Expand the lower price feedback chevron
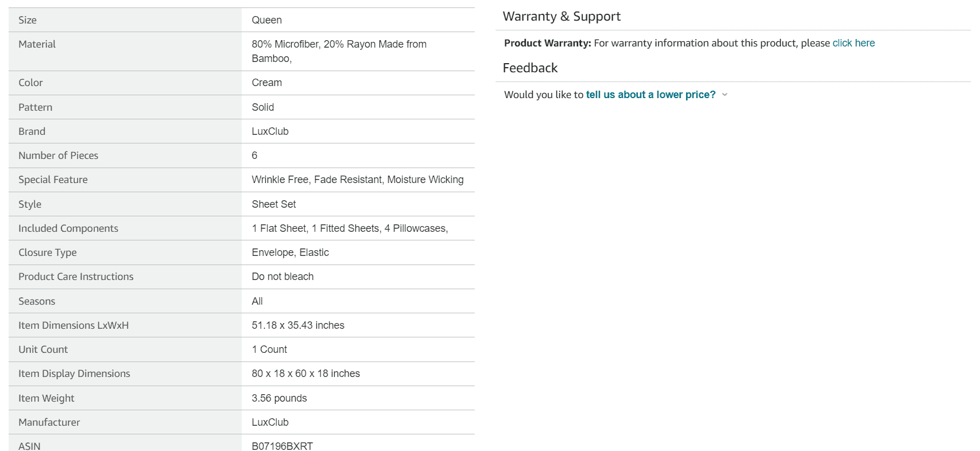 coord(725,95)
